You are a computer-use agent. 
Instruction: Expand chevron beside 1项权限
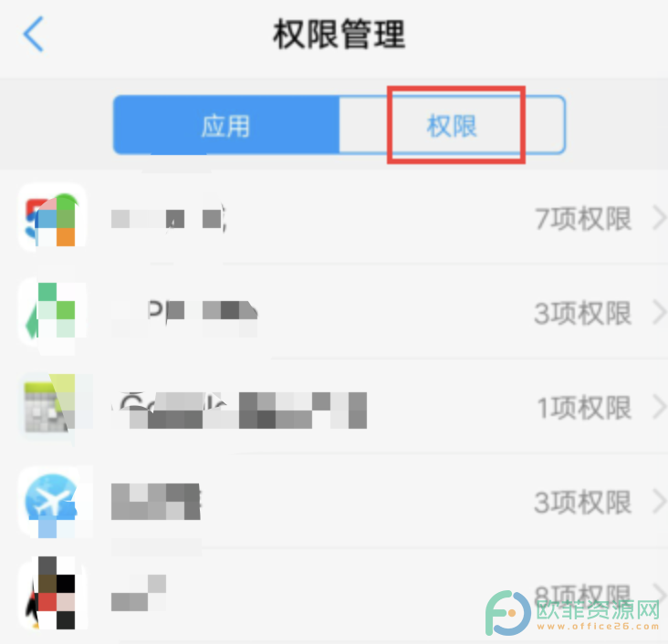pos(660,408)
